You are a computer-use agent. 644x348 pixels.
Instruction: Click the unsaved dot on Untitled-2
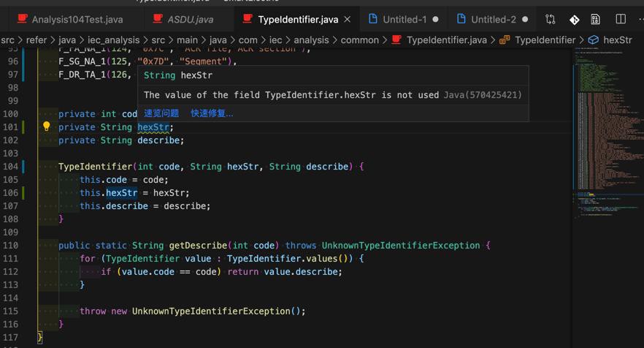point(524,19)
